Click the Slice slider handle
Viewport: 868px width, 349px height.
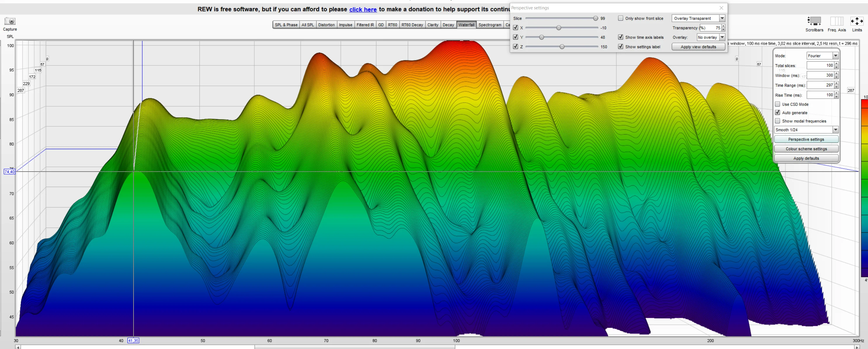click(x=595, y=18)
